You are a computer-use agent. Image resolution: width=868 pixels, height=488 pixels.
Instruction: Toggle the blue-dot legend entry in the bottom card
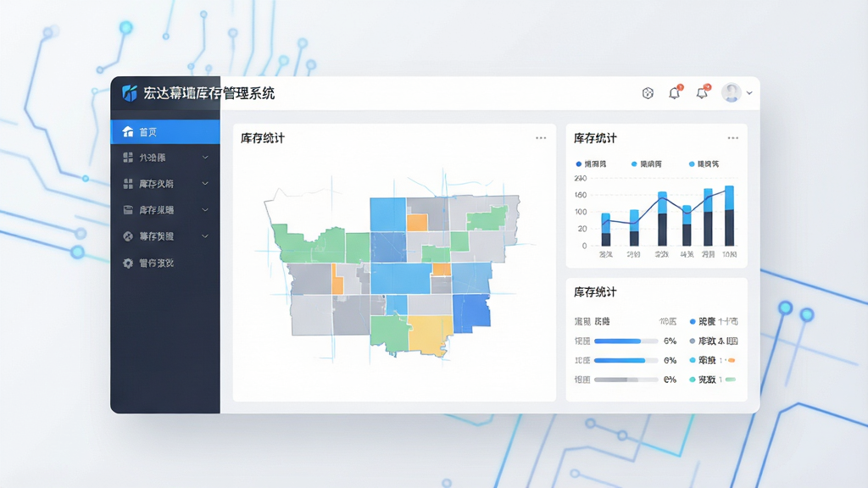[x=714, y=321]
